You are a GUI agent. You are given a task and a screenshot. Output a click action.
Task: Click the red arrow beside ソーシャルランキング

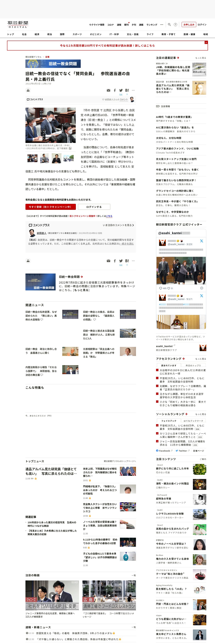[187, 414]
